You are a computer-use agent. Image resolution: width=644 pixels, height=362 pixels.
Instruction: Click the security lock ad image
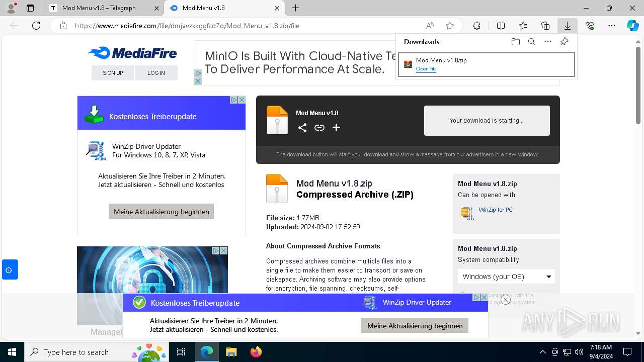(152, 286)
